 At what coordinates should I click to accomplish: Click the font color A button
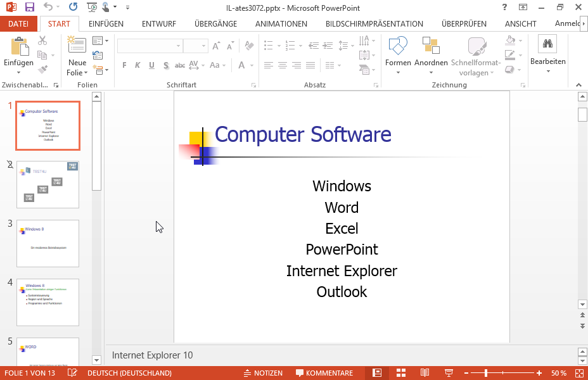(241, 65)
